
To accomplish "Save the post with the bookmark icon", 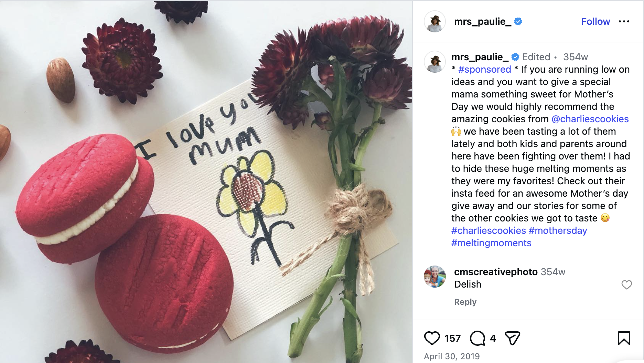I will [624, 338].
